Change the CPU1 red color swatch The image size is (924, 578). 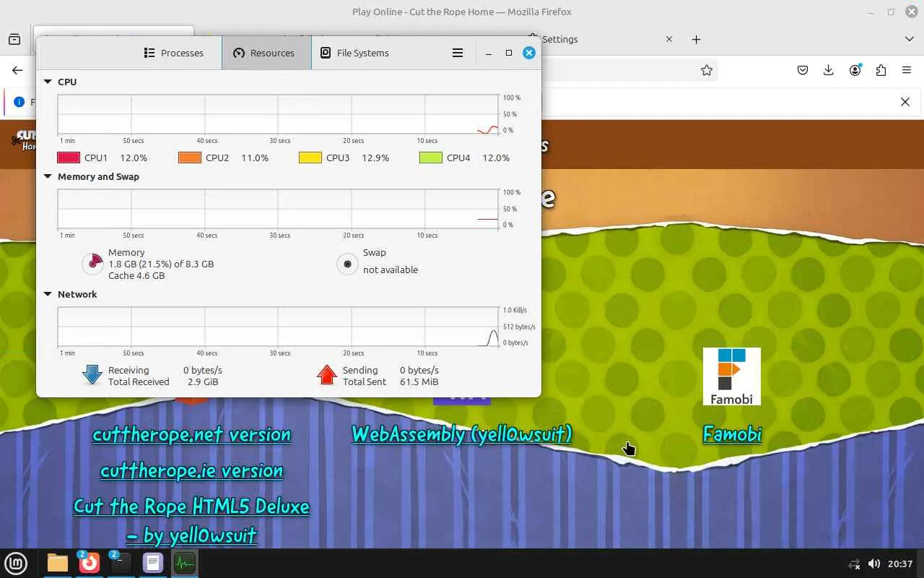[x=69, y=158]
